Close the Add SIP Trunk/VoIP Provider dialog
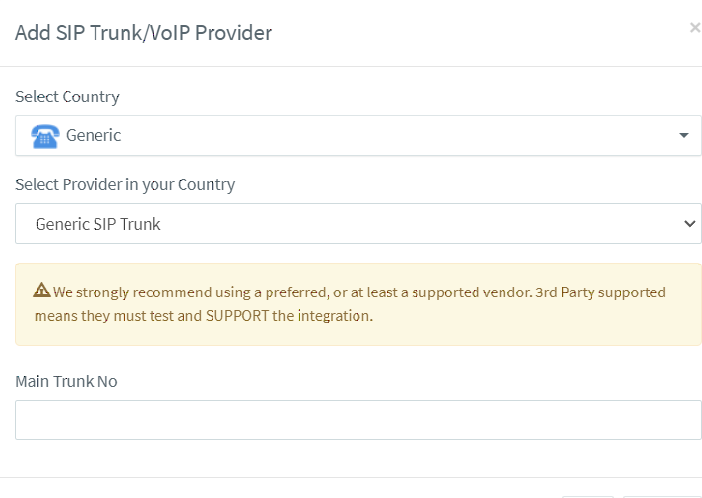 (695, 28)
